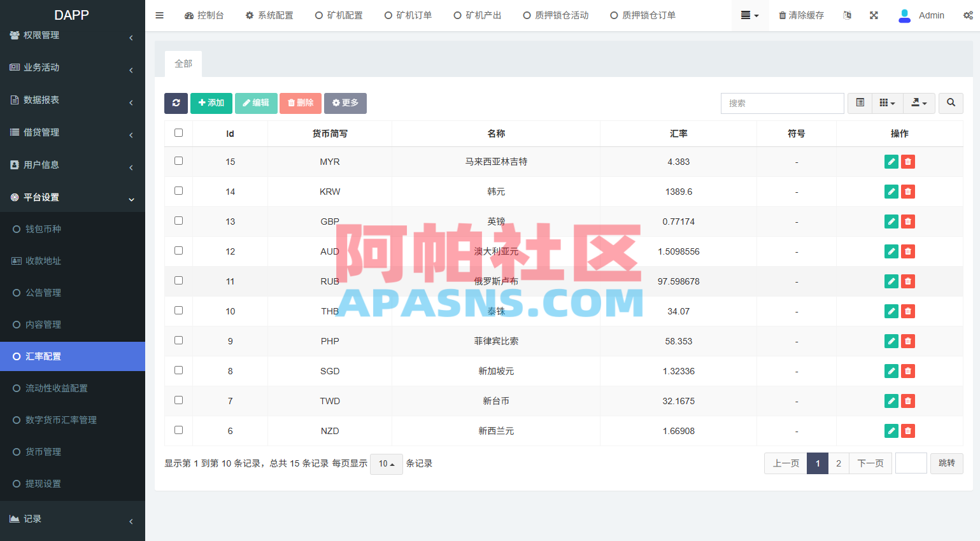
Task: Click the delete trash icon for NZD row
Action: (908, 431)
